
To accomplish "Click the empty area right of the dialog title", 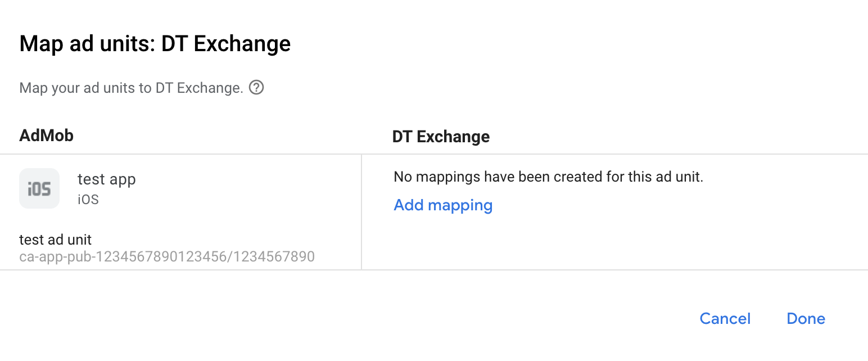I will point(562,44).
